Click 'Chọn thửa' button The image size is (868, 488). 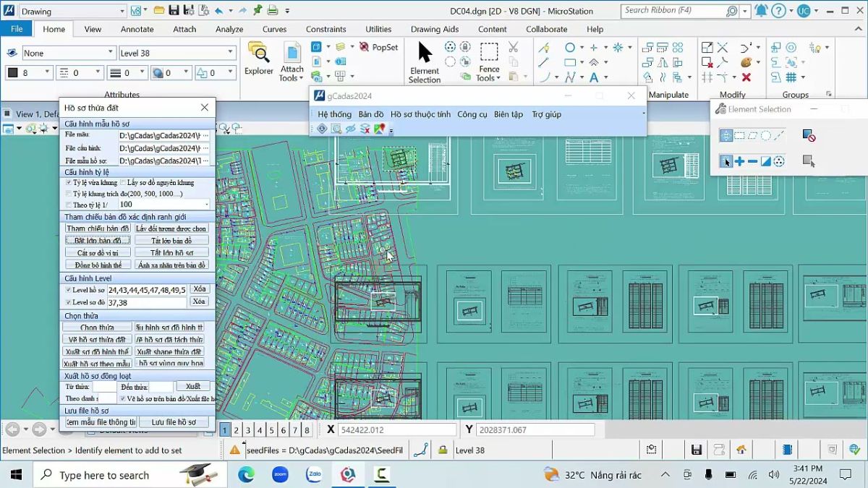[98, 328]
